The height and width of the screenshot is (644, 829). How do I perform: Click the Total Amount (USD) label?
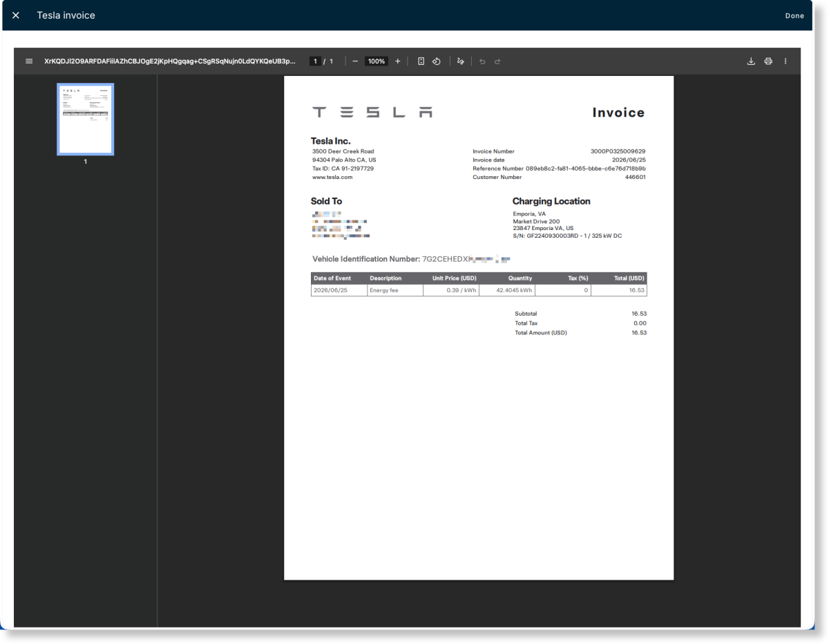tap(541, 333)
